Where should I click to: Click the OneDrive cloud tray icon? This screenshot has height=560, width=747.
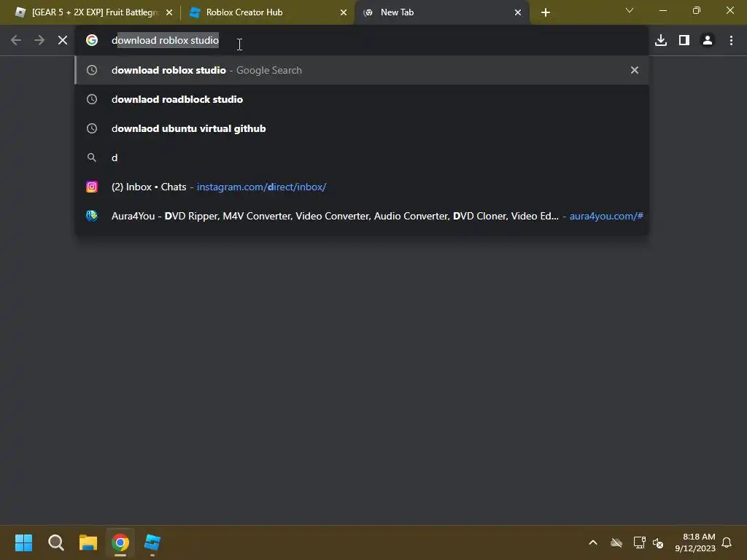pyautogui.click(x=616, y=542)
